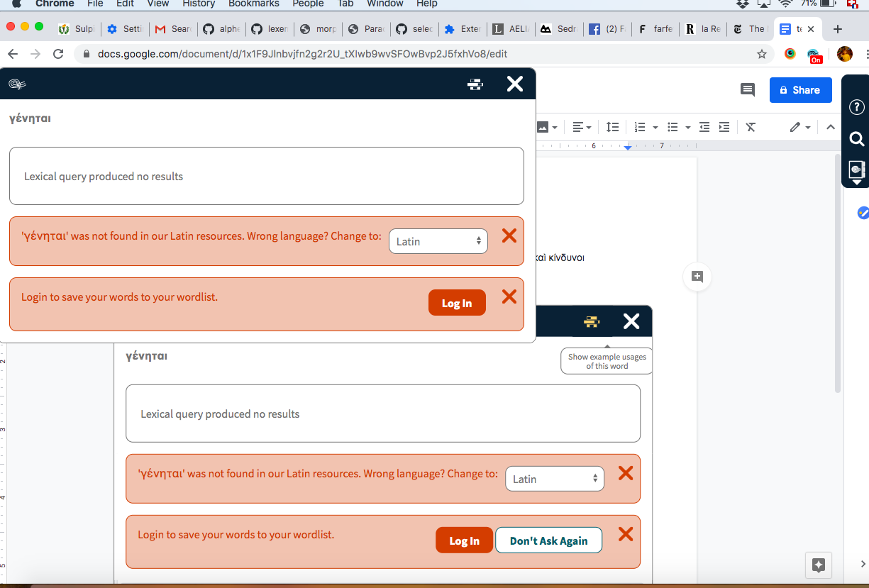Image resolution: width=869 pixels, height=588 pixels.
Task: Switch to the Gmail Search browser tab
Action: coord(172,29)
